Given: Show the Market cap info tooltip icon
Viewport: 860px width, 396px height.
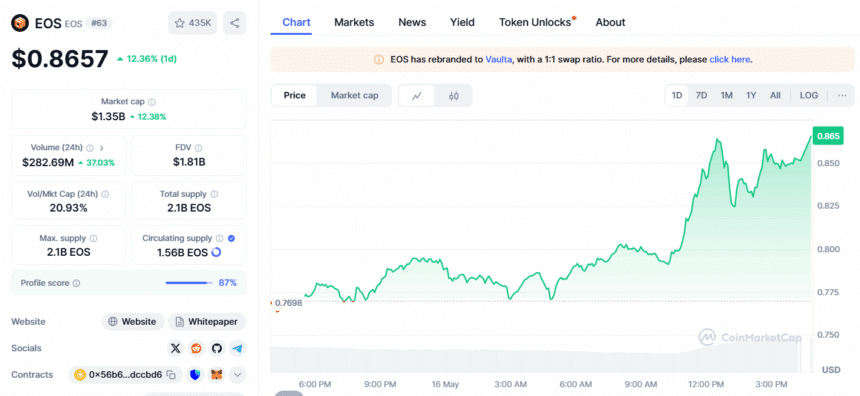Looking at the screenshot, I should [x=152, y=102].
